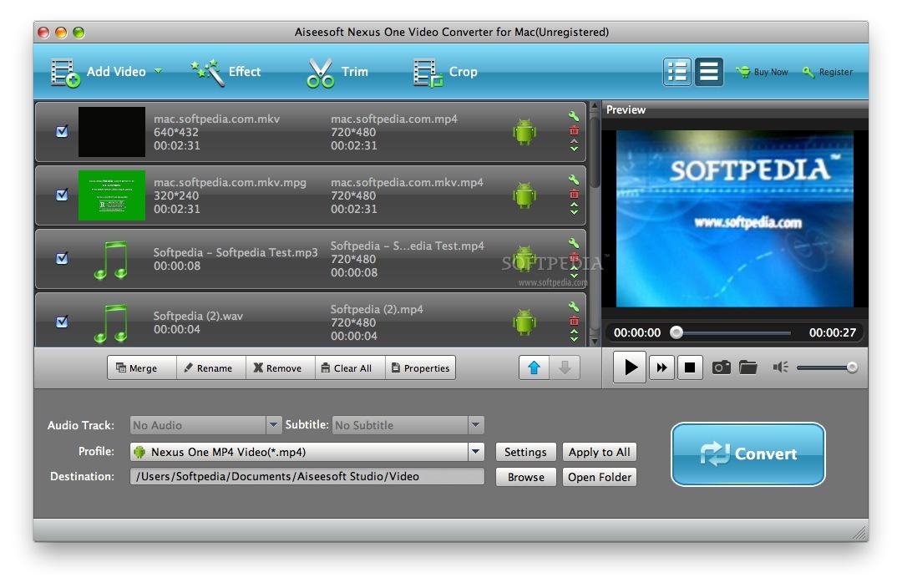The image size is (902, 588).
Task: Click the Merge button
Action: 141,368
